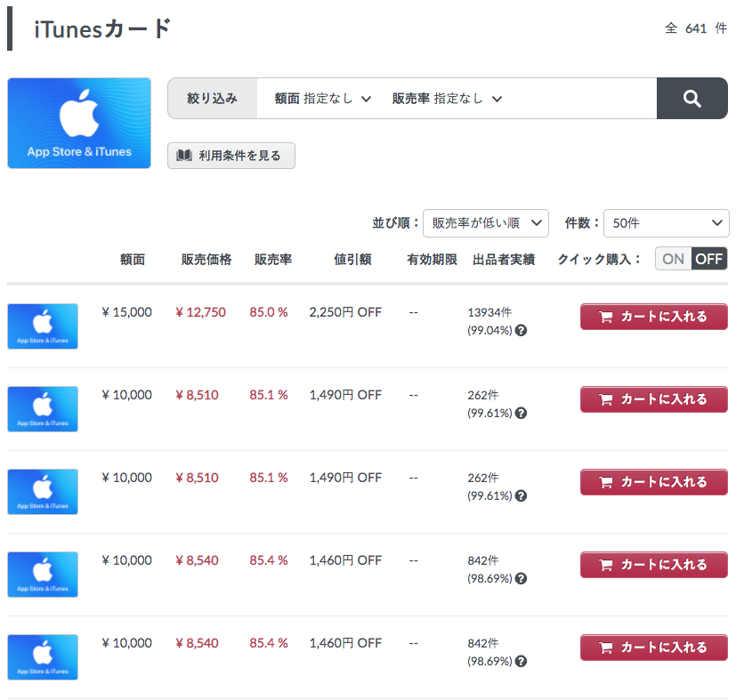Open the 並び順 sort dropdown
This screenshot has width=736, height=700.
click(x=486, y=223)
